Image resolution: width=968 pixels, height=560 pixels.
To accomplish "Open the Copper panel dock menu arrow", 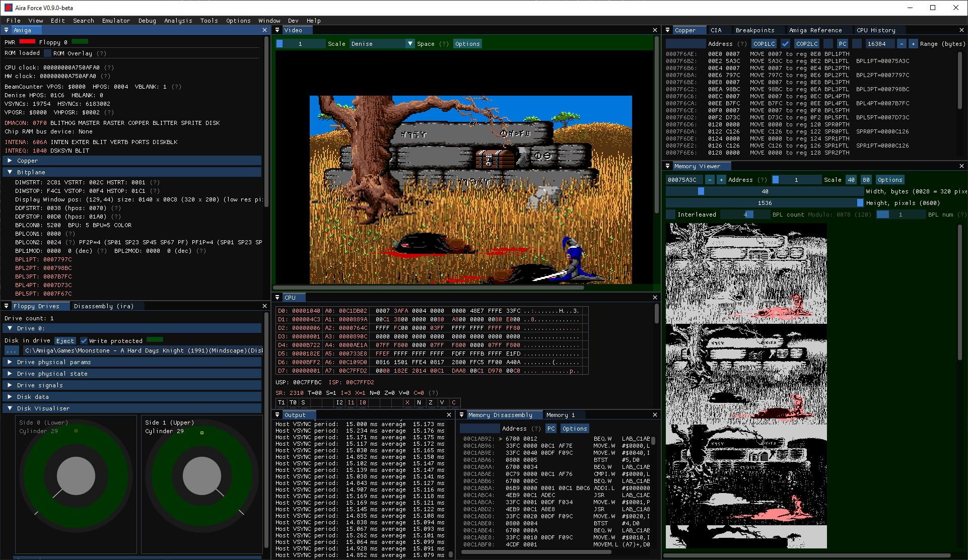I will (x=668, y=30).
